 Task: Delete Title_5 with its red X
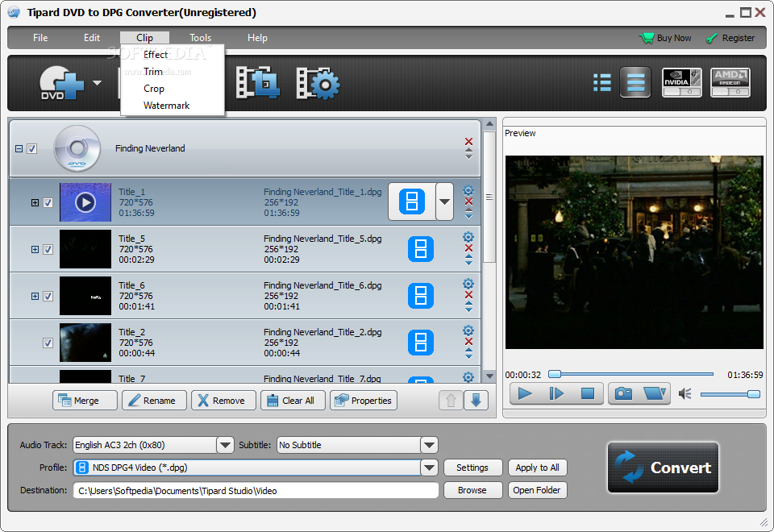point(469,247)
